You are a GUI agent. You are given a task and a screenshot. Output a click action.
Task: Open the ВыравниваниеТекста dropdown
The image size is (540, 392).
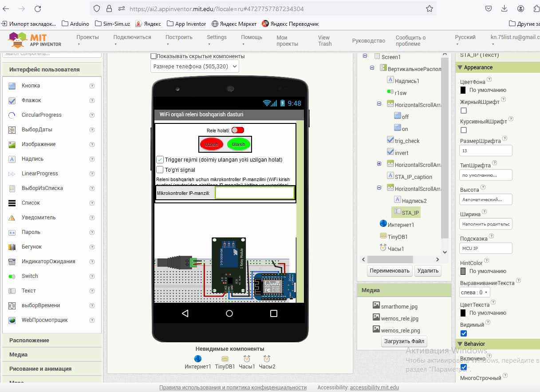click(474, 292)
